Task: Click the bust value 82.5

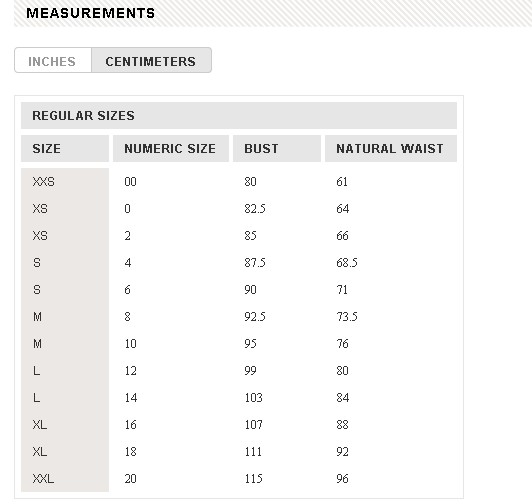Action: coord(255,209)
